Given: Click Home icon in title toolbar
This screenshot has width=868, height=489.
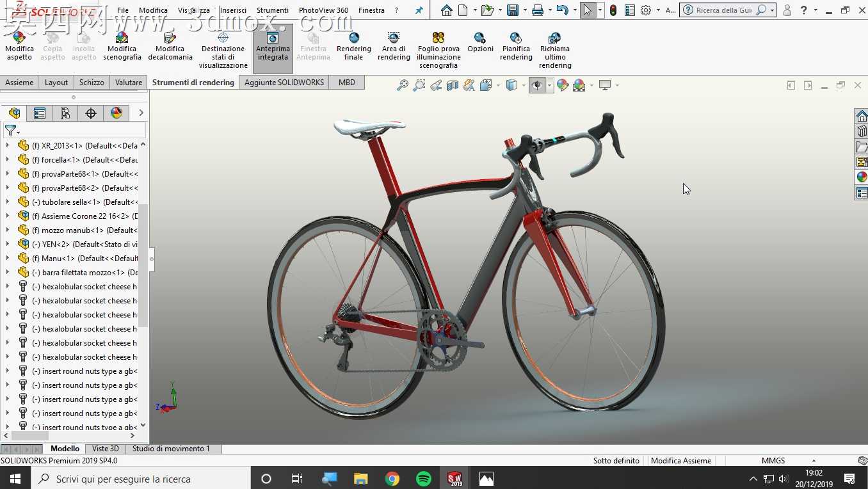Looking at the screenshot, I should (x=447, y=10).
